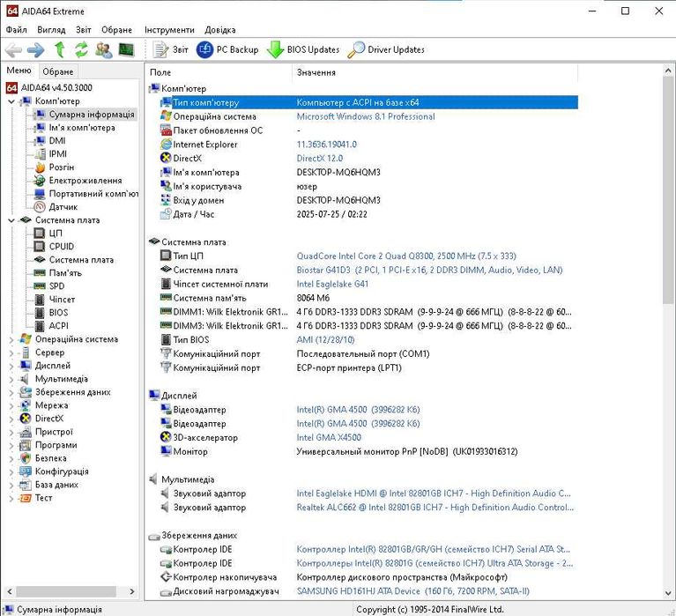Open the Інструменти menu
This screenshot has height=616, width=676.
[169, 30]
